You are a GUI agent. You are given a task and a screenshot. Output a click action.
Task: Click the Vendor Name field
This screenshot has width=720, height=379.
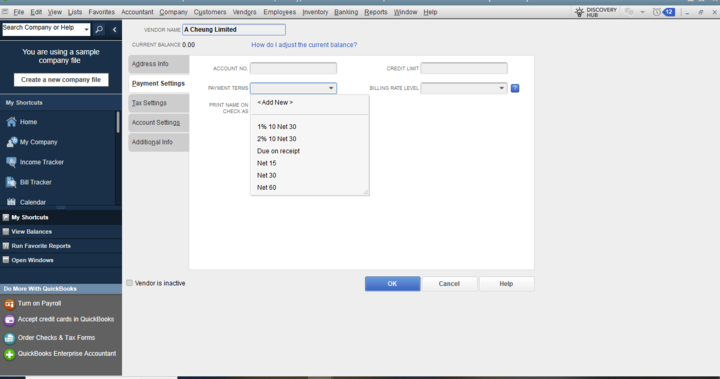click(234, 29)
